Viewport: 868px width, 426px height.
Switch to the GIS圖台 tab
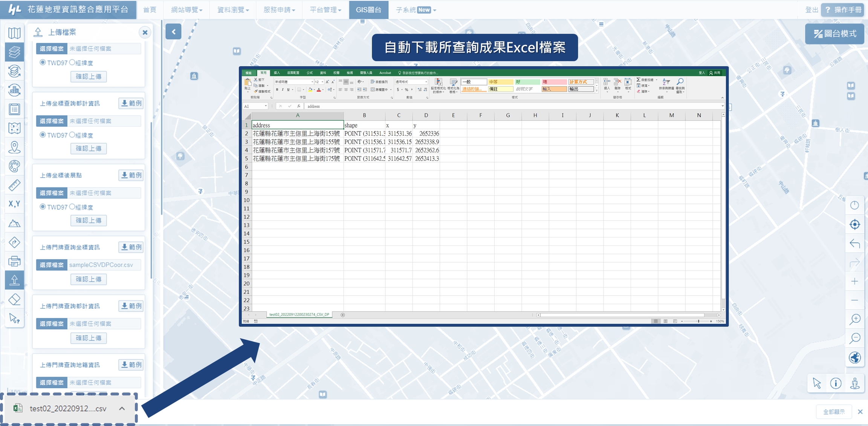(368, 10)
